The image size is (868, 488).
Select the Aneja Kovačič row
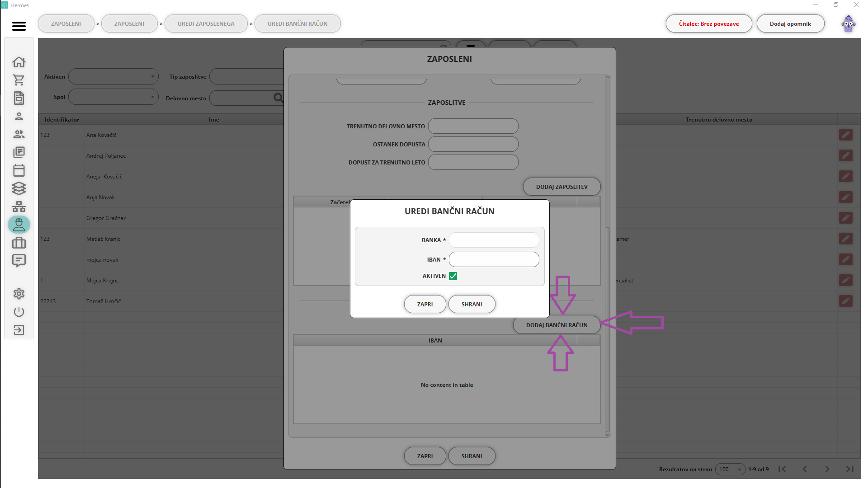161,177
